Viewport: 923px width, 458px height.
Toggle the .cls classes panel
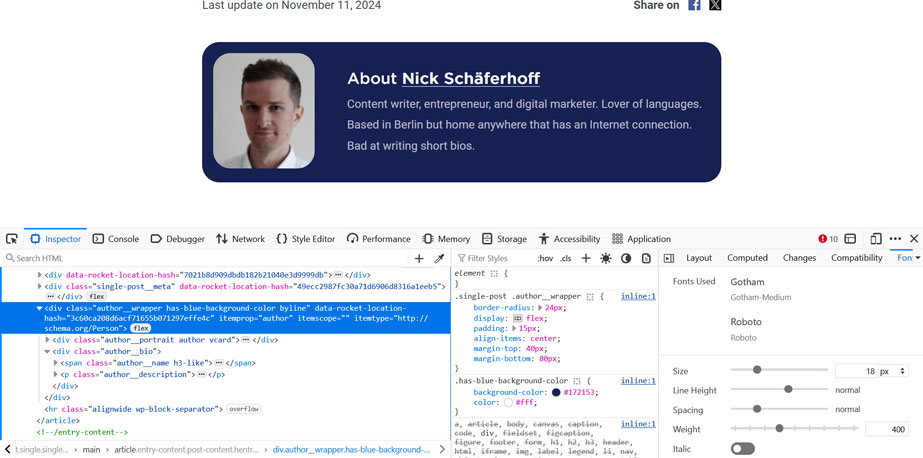pyautogui.click(x=566, y=258)
